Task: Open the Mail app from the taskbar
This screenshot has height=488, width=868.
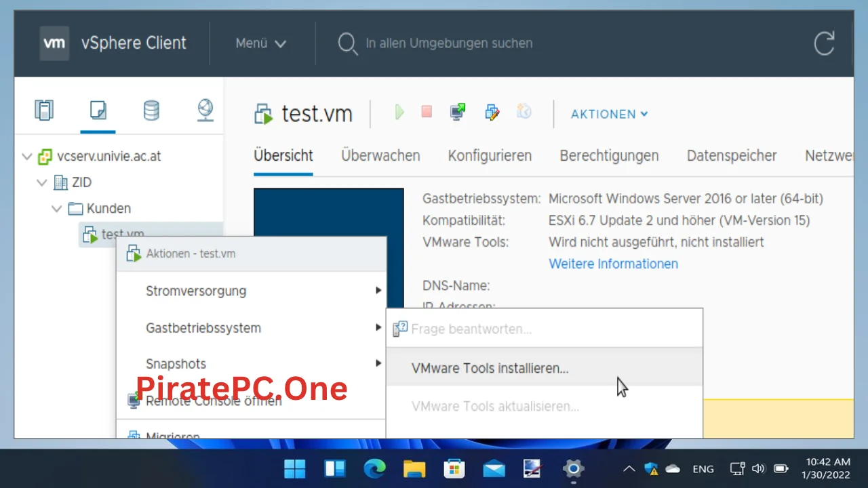Action: [494, 468]
